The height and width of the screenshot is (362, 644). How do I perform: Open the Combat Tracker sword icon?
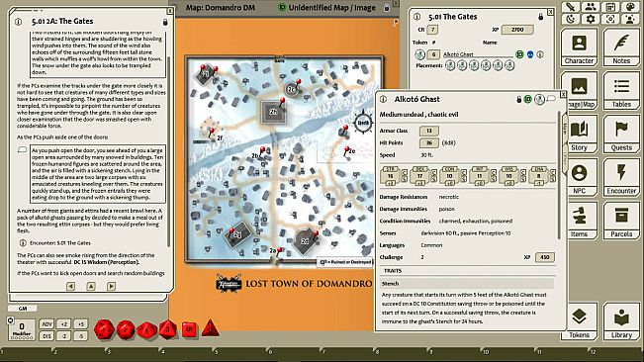571,7
